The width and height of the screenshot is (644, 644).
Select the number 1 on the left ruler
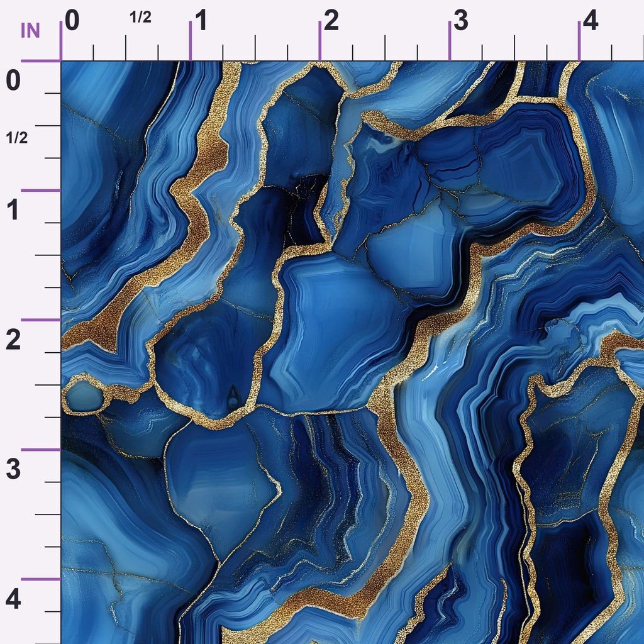13,209
